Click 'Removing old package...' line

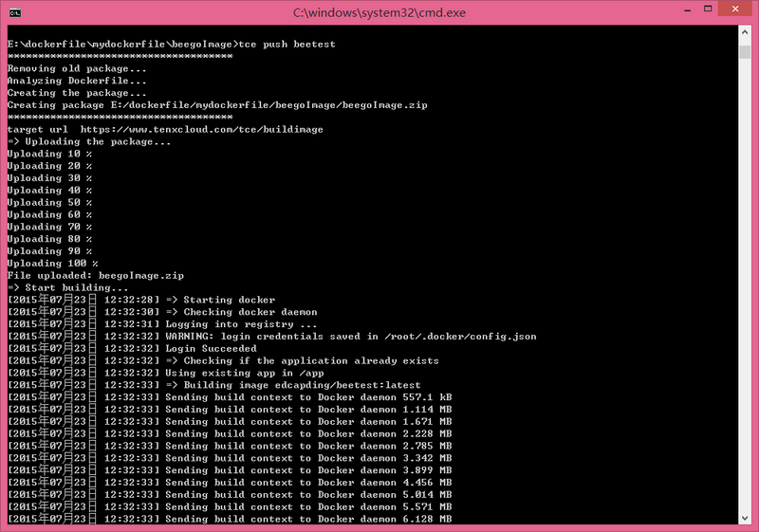(77, 68)
